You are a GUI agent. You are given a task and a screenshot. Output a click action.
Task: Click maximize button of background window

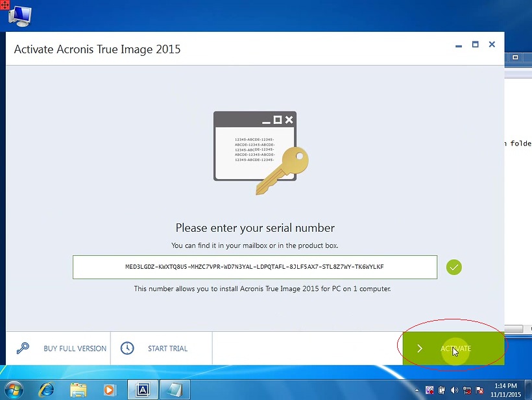(x=515, y=57)
